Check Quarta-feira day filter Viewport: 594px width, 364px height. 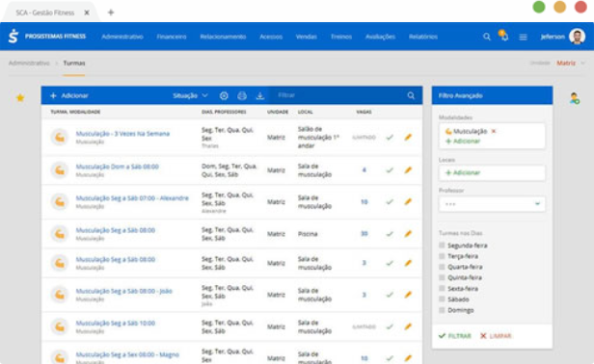(x=442, y=267)
